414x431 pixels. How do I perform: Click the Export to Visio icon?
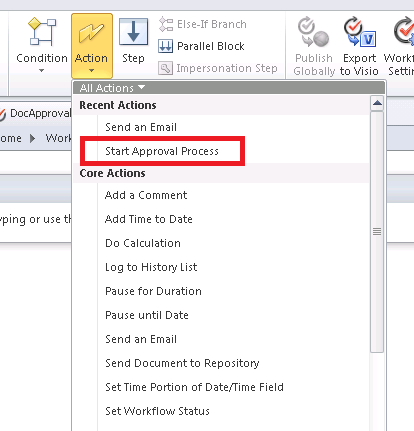[360, 32]
